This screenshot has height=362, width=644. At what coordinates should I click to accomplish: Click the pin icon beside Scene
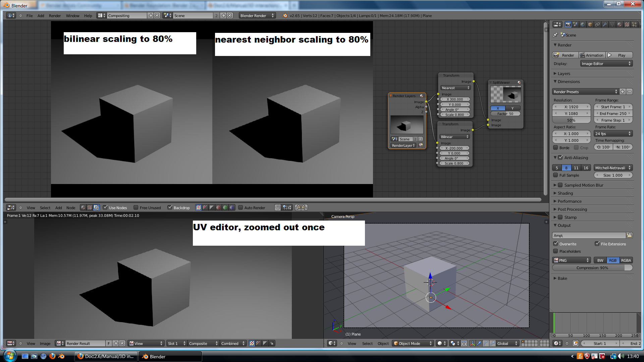coord(555,35)
